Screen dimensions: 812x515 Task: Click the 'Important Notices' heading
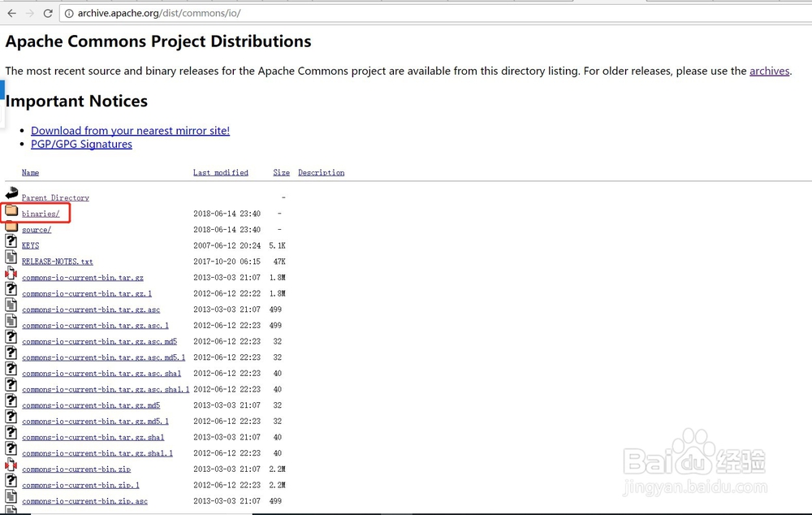(x=76, y=101)
